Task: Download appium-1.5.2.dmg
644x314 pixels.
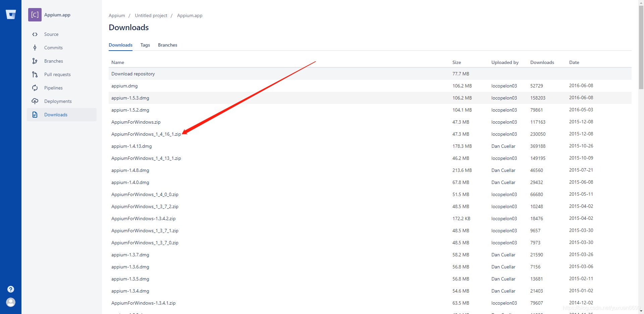Action: 130,110
